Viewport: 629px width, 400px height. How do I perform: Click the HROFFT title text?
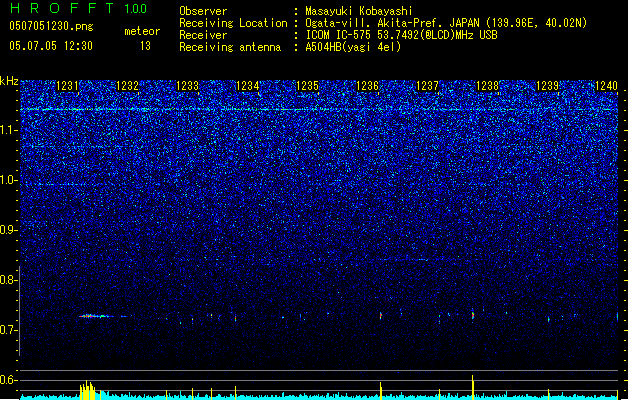click(x=62, y=8)
